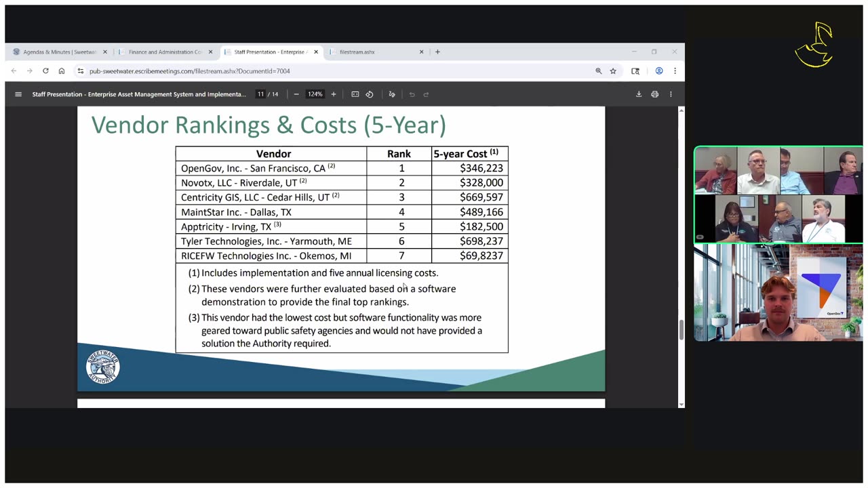The width and height of the screenshot is (868, 488).
Task: Click the yellow logo in top corner
Action: coord(814,45)
